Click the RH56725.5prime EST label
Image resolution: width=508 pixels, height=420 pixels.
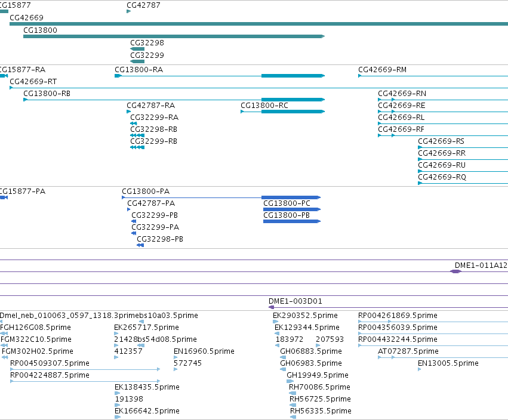click(320, 399)
